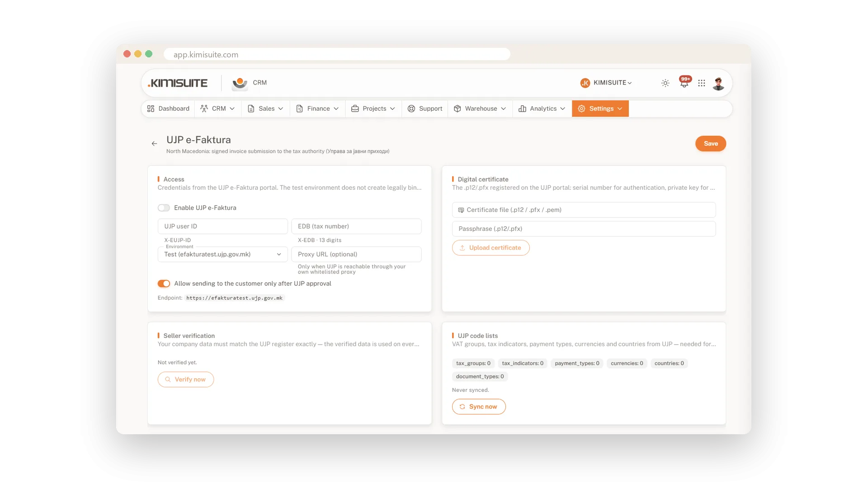Click the Finance document icon
Screen dimensions: 868x488
(x=299, y=109)
